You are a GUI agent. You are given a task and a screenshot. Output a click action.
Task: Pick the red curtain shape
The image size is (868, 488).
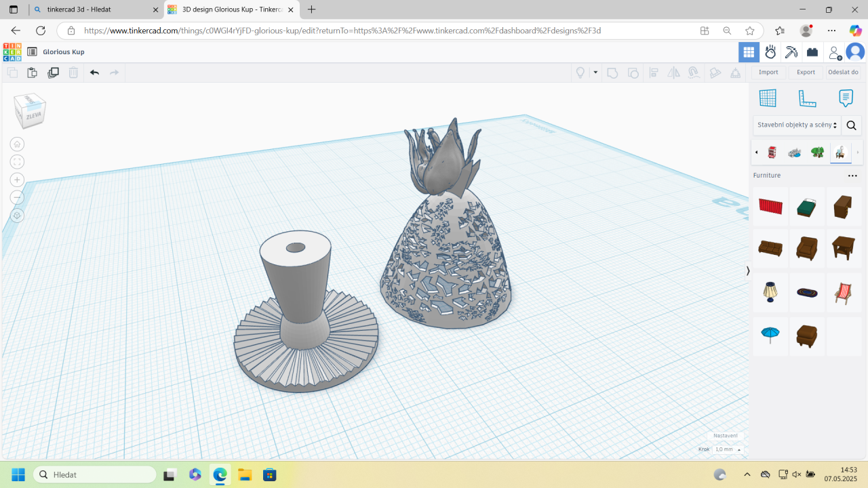tap(770, 207)
